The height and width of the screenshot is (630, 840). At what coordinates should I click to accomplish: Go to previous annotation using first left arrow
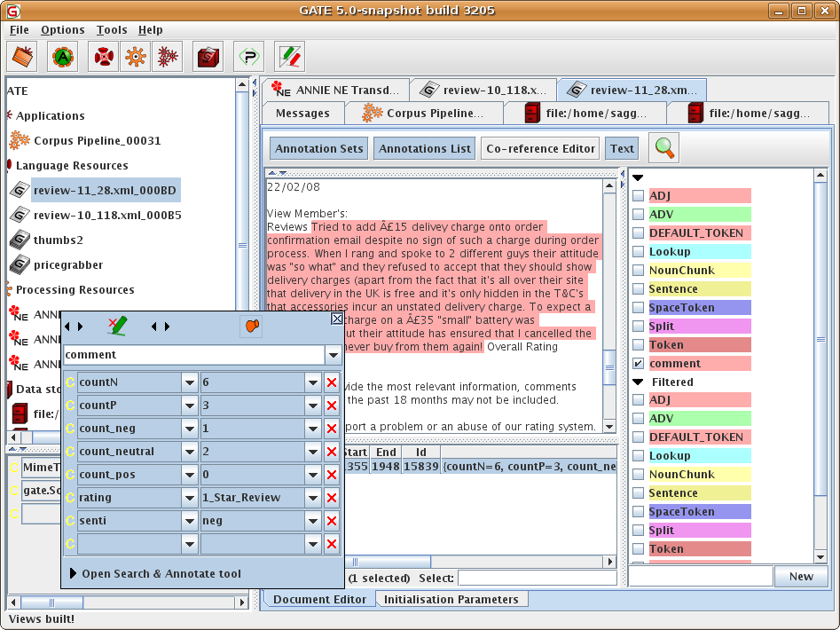(x=67, y=327)
